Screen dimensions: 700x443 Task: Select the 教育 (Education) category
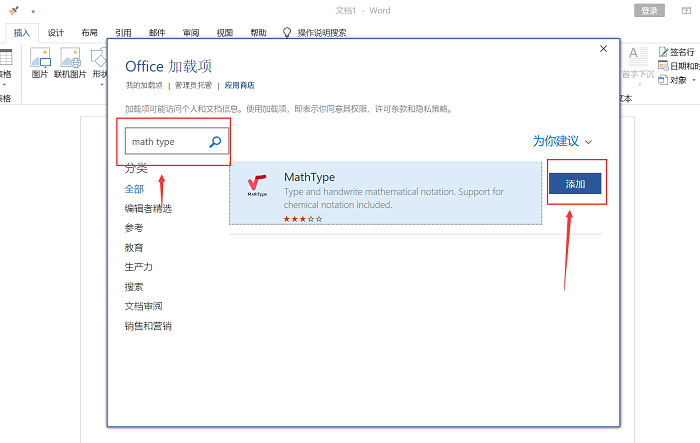tap(134, 247)
